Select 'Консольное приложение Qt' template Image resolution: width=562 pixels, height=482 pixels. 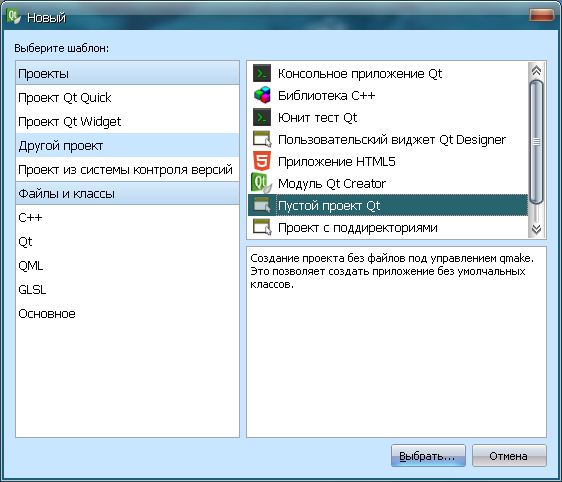click(x=388, y=73)
